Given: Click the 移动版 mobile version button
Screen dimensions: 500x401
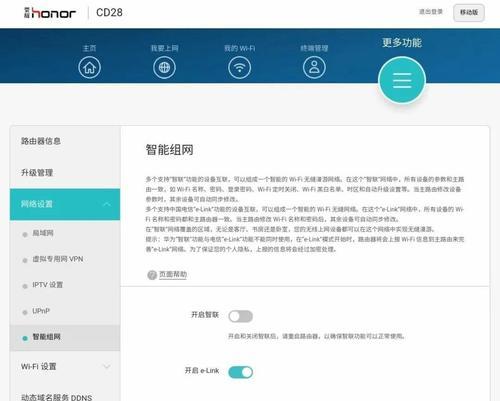Looking at the screenshot, I should 469,13.
